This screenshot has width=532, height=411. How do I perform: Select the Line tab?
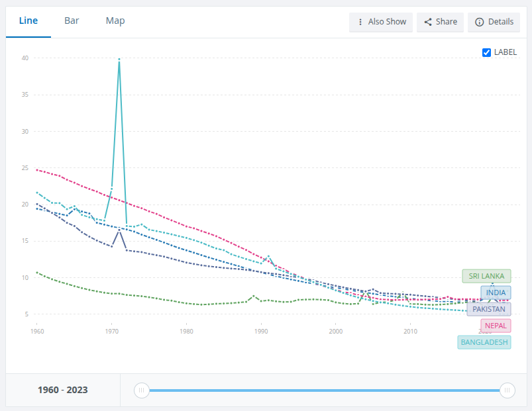pos(28,21)
